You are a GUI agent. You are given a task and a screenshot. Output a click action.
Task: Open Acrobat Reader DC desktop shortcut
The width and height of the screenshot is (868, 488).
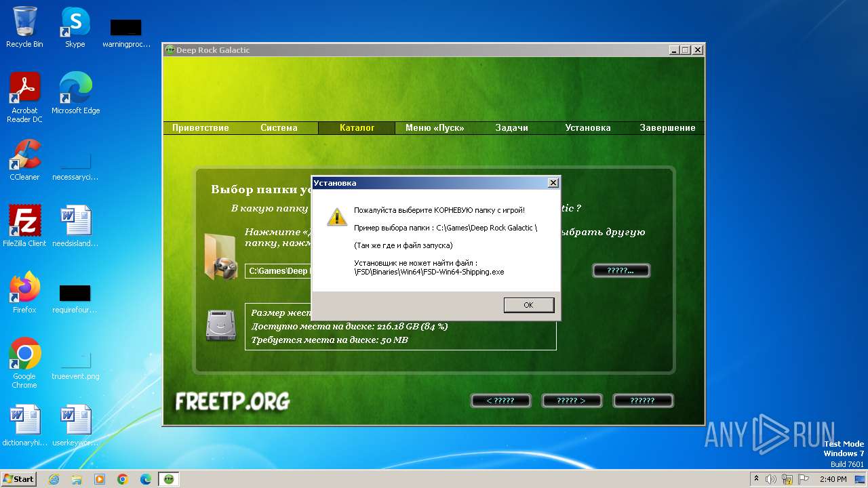pos(24,98)
